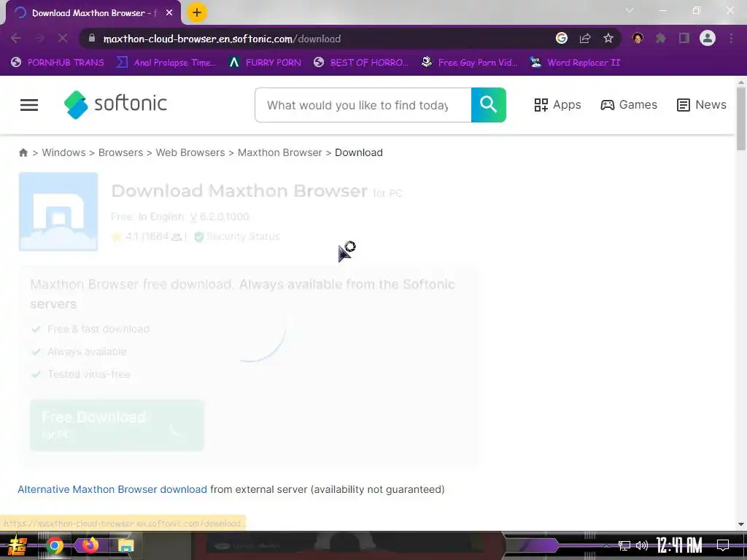Click the browser forward arrow

[39, 39]
